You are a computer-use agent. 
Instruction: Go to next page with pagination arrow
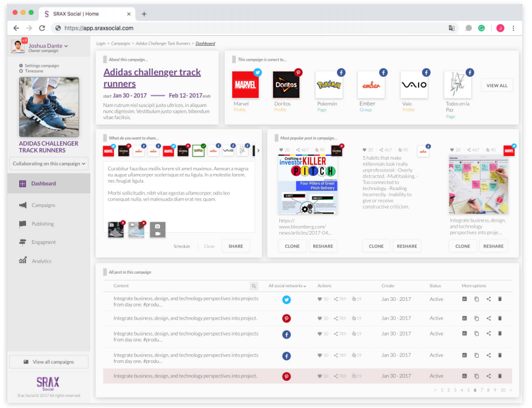point(510,390)
